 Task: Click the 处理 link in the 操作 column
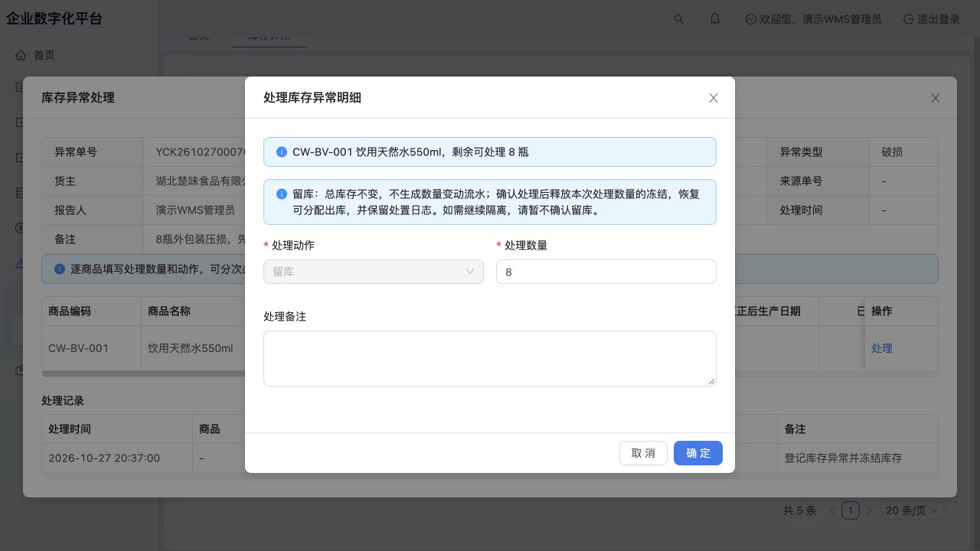pyautogui.click(x=882, y=348)
